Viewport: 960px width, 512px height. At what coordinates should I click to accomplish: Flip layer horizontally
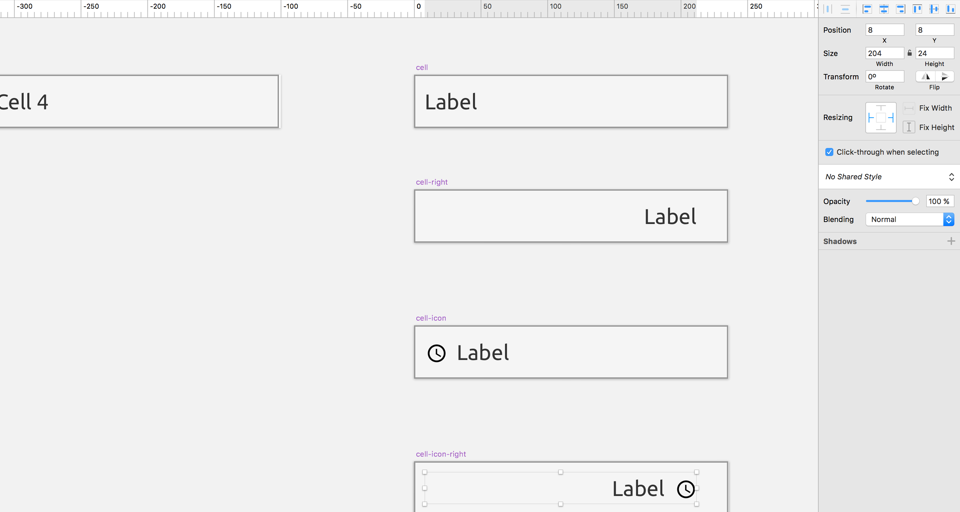click(x=925, y=76)
